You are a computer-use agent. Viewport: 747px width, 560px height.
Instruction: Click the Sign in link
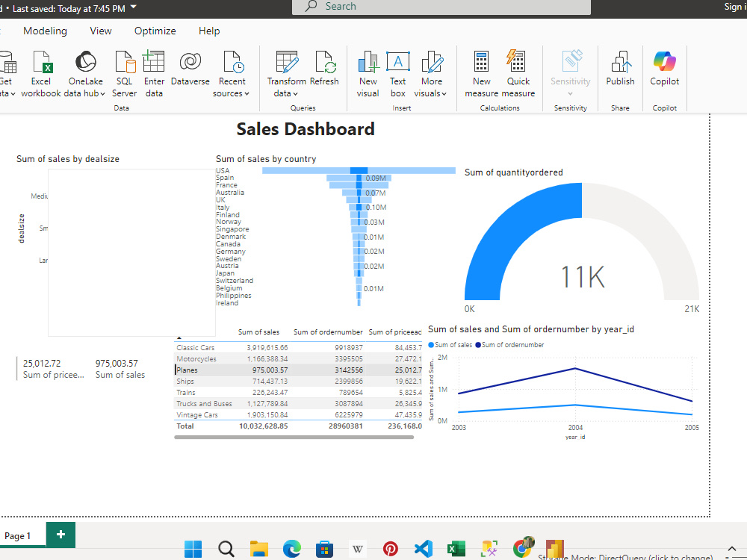[735, 6]
